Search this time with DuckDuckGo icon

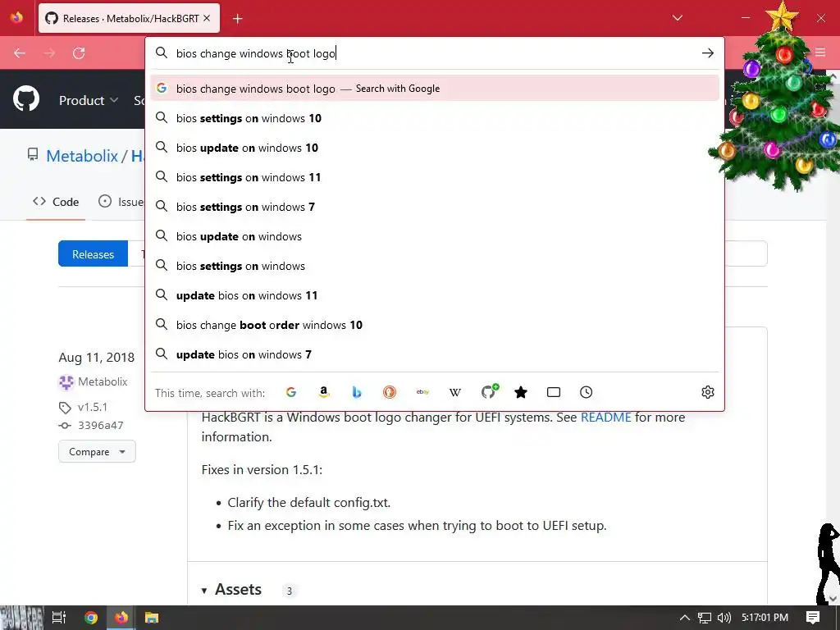click(390, 392)
